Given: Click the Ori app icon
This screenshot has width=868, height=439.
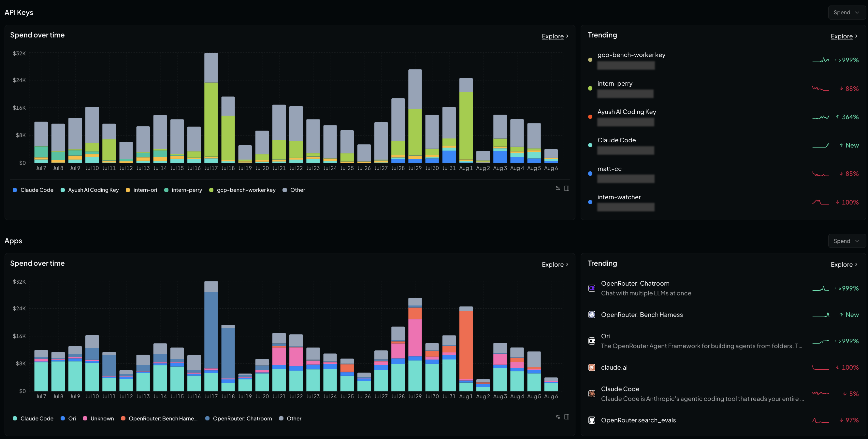Looking at the screenshot, I should click(592, 341).
